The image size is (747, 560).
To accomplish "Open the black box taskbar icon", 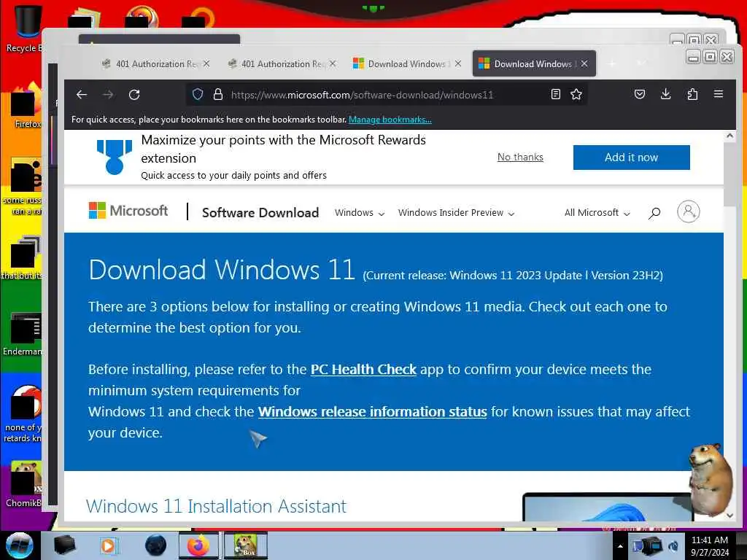I will pyautogui.click(x=65, y=545).
